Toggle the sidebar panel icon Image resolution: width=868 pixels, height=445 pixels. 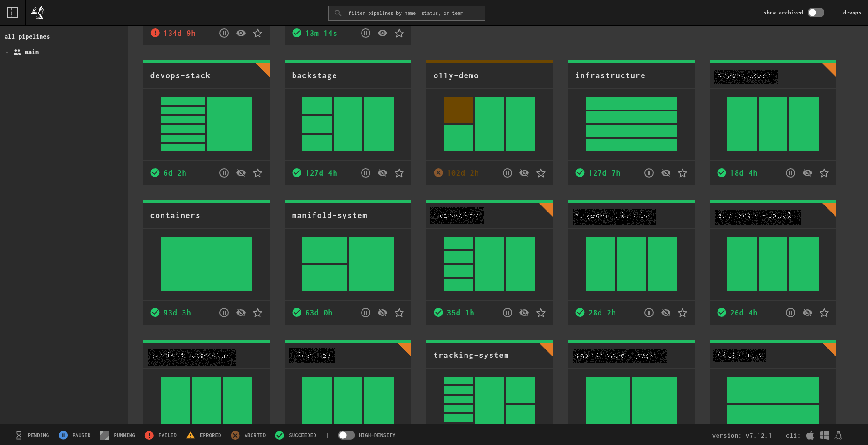click(x=13, y=13)
